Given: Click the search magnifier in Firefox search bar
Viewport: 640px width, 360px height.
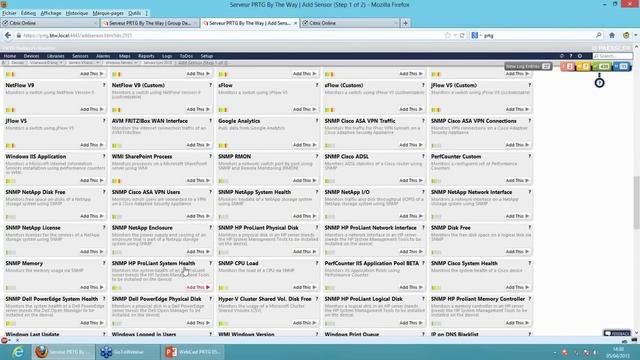Looking at the screenshot, I should (598, 36).
